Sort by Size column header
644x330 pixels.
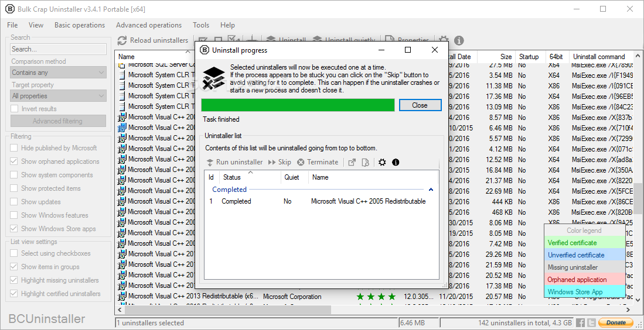496,57
